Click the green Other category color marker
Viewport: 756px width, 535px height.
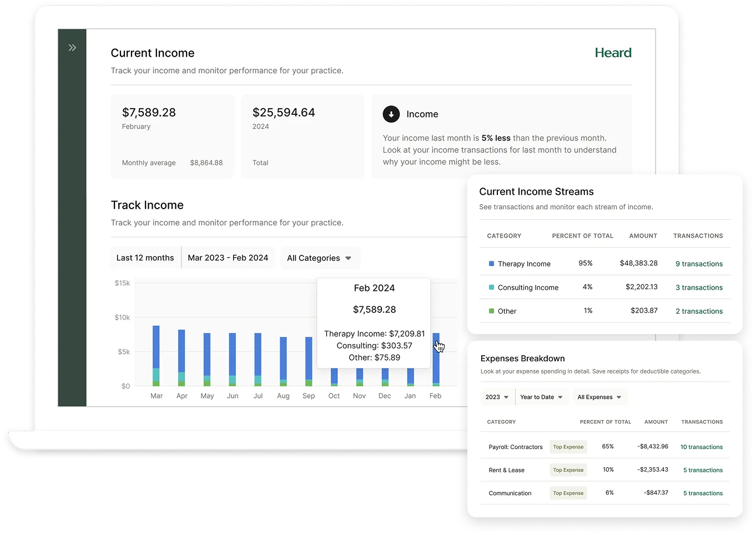(x=491, y=311)
